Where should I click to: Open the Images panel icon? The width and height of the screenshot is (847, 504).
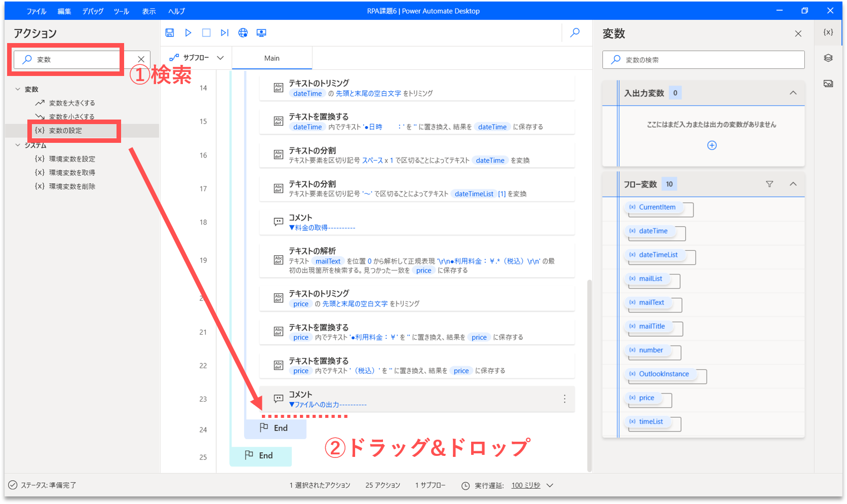(x=828, y=84)
